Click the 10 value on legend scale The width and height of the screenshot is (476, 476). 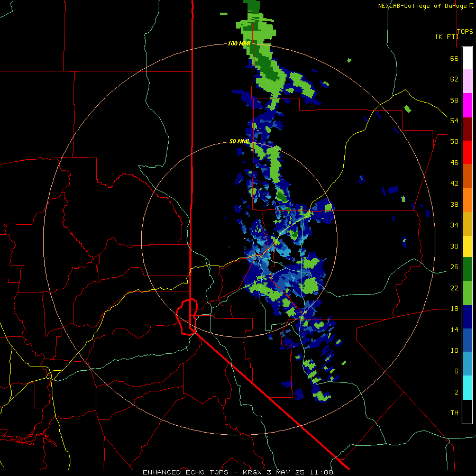point(454,350)
